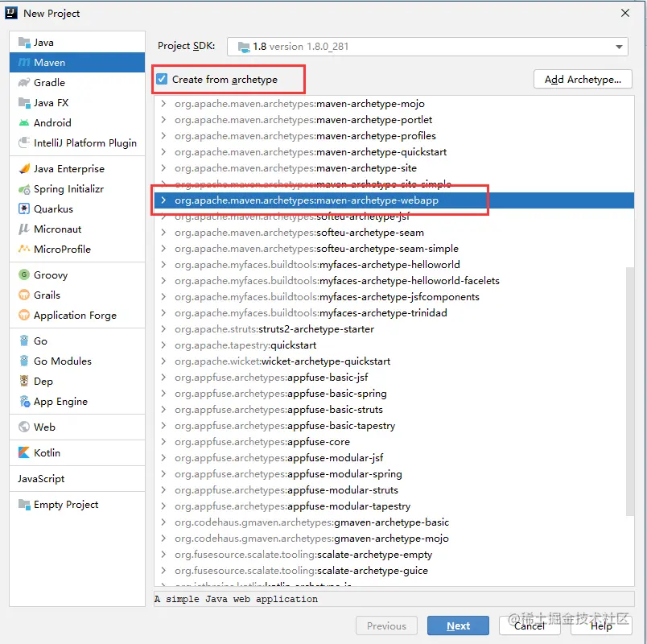
Task: Click the Go gopher icon
Action: (x=24, y=341)
